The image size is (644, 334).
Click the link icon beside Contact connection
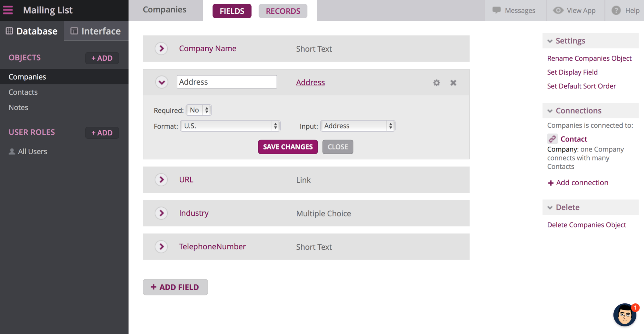pos(552,139)
